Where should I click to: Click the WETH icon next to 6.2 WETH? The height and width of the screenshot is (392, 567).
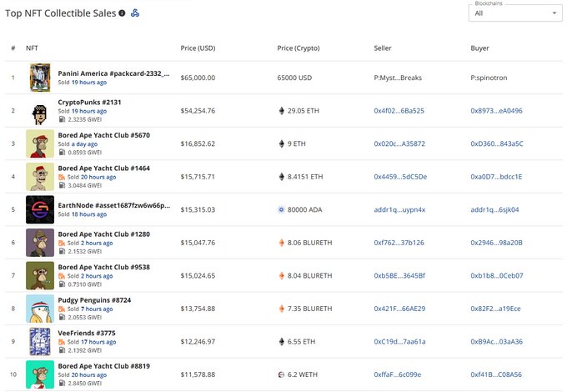pyautogui.click(x=281, y=374)
